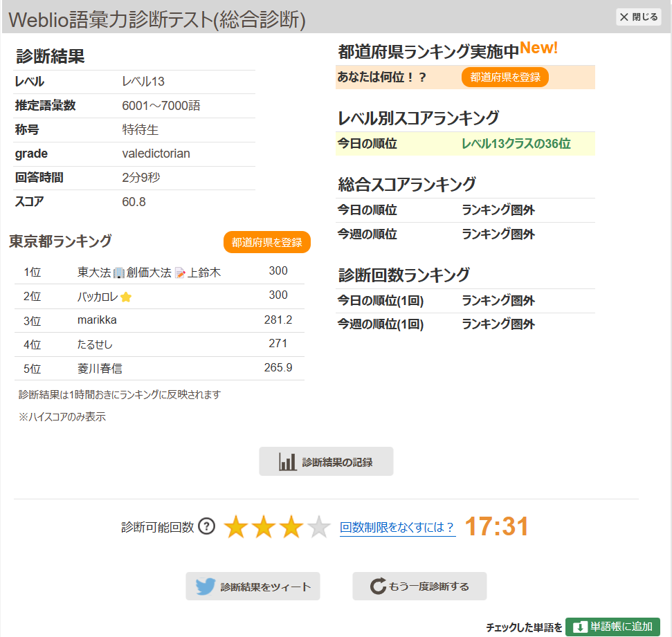Click the building icon after 東大法
Screen dimensions: 672x637
tap(119, 273)
